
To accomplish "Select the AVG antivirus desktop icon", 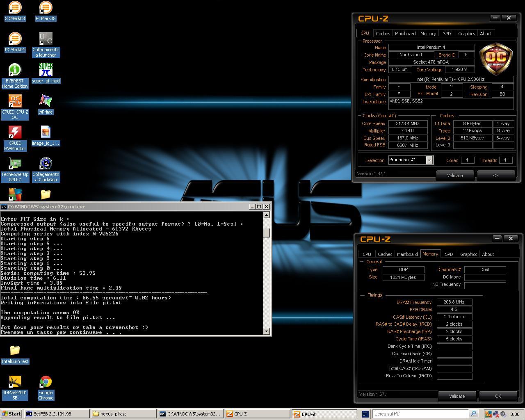I will (15, 194).
